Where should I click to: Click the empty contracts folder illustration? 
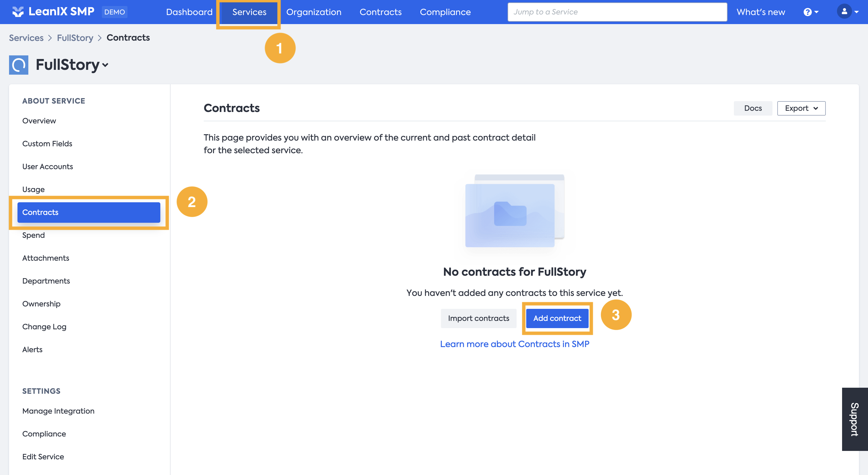pyautogui.click(x=514, y=211)
